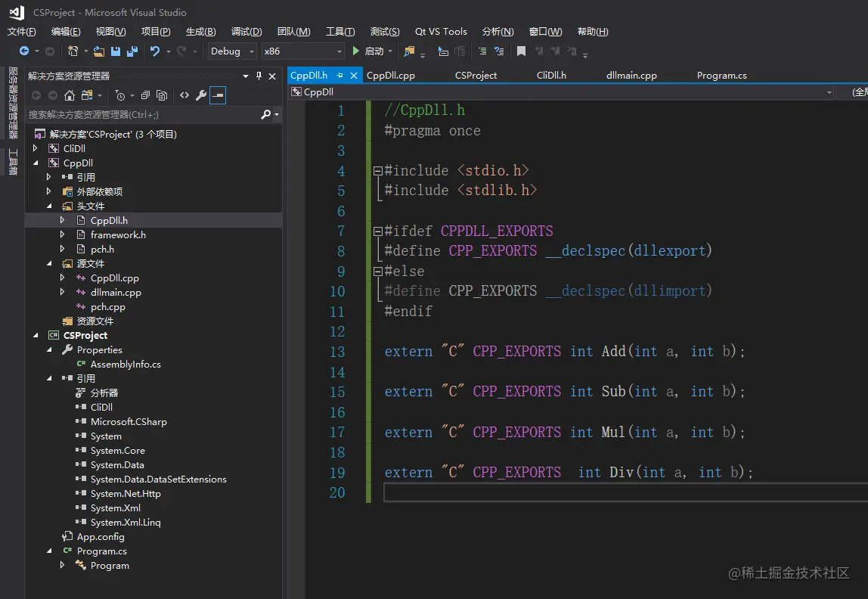Click the bookmark icon in the toolbar
This screenshot has height=599, width=868.
pyautogui.click(x=521, y=51)
